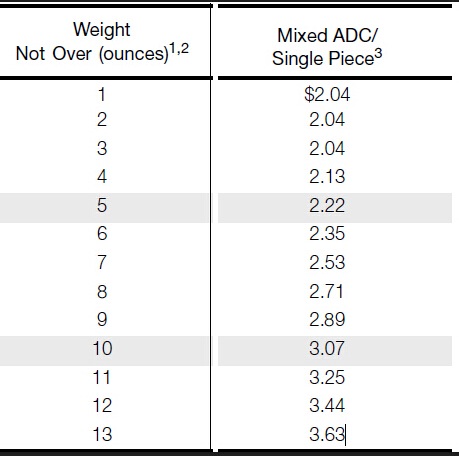This screenshot has height=456, width=459.
Task: Select shaded weight row 10
Action: pyautogui.click(x=104, y=351)
